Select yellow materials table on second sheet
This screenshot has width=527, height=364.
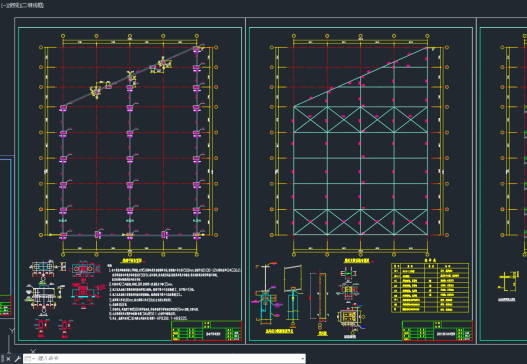[x=430, y=288]
